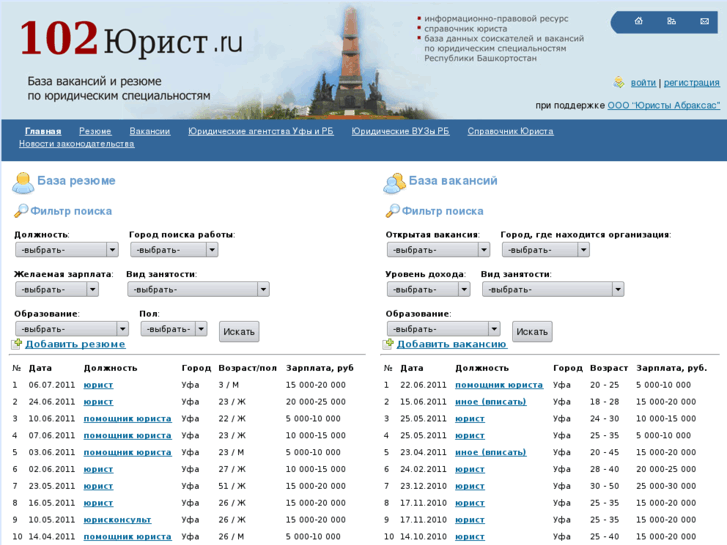The width and height of the screenshot is (727, 545).
Task: Open Открытая вакансия dropdown
Action: point(438,250)
